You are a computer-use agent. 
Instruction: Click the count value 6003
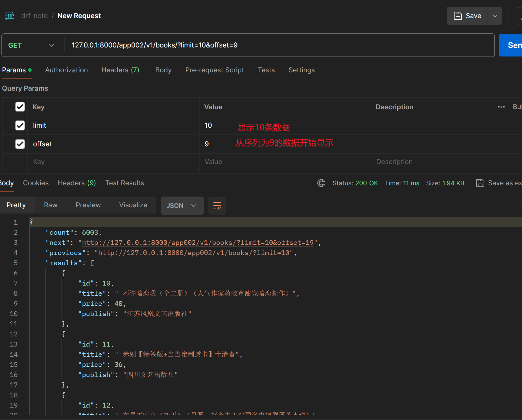tap(90, 232)
